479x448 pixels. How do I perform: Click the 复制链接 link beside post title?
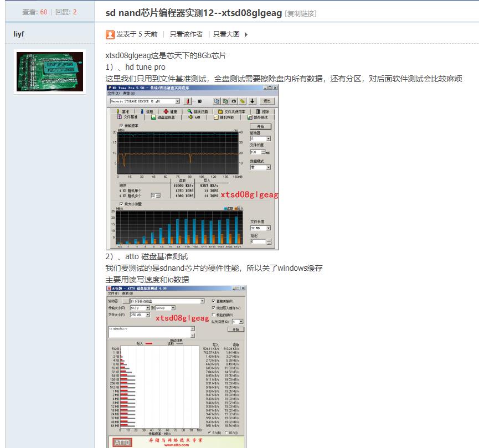coord(301,13)
